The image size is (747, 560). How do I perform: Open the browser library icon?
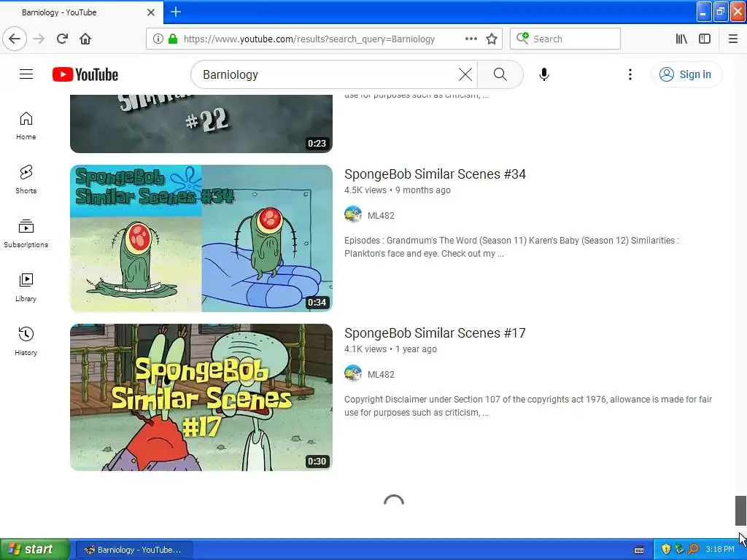(x=681, y=39)
